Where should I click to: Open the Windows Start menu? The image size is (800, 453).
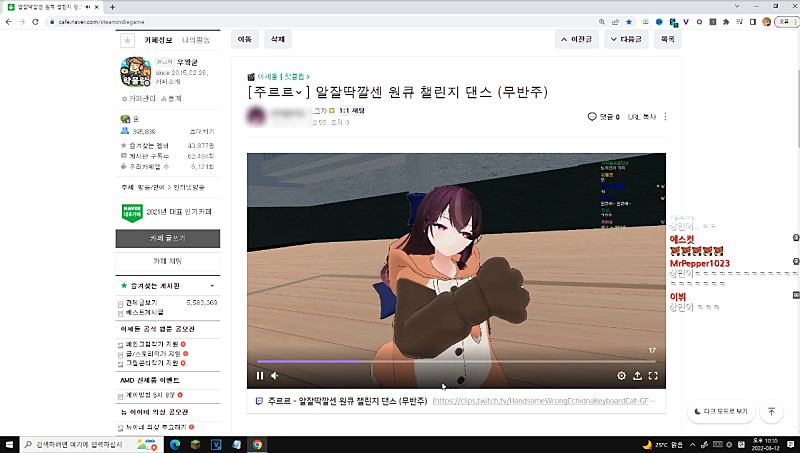pos(9,445)
